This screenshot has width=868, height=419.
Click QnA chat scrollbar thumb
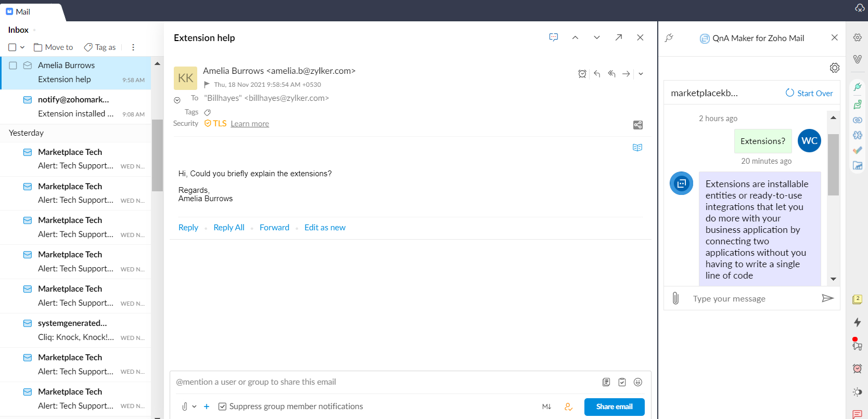(833, 165)
